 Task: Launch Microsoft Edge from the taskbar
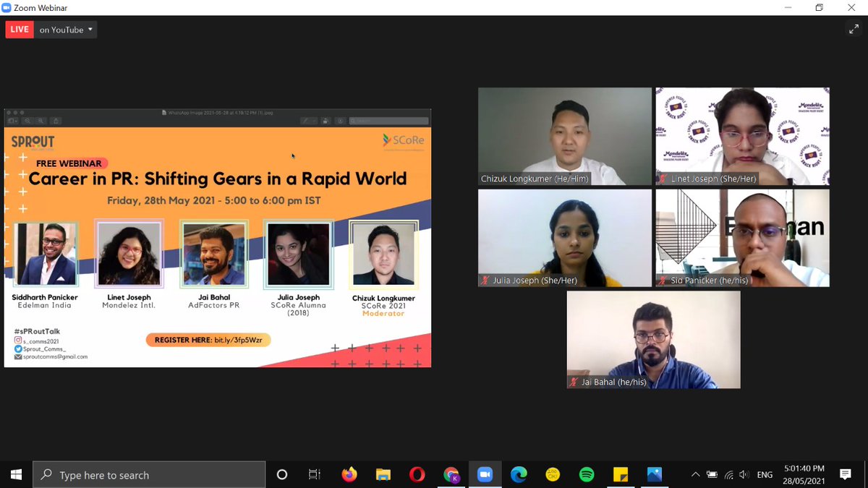(519, 475)
